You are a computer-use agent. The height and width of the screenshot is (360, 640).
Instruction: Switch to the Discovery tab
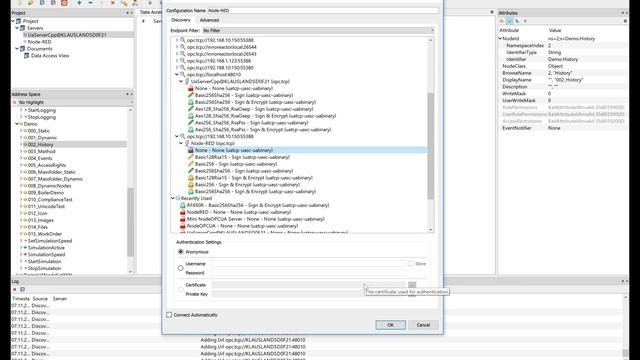[x=181, y=20]
